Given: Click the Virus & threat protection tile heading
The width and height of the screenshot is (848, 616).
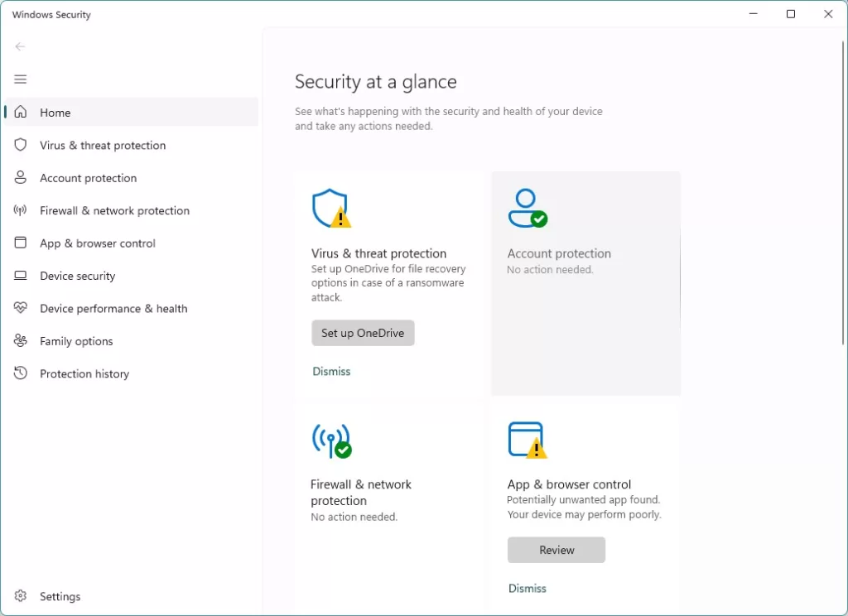Looking at the screenshot, I should point(378,253).
